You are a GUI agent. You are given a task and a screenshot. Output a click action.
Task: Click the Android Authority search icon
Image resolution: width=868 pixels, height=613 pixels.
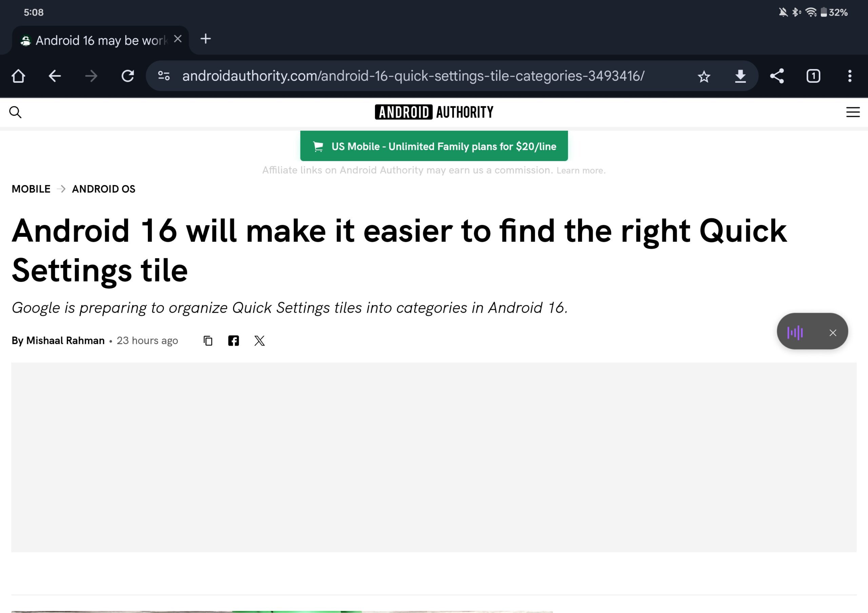pyautogui.click(x=16, y=112)
